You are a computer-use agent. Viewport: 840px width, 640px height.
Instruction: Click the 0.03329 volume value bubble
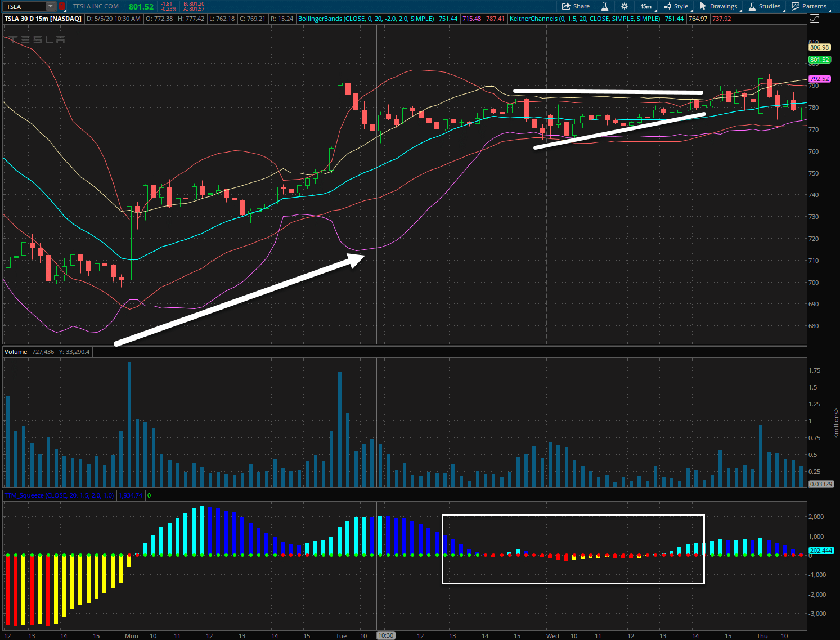coord(821,484)
